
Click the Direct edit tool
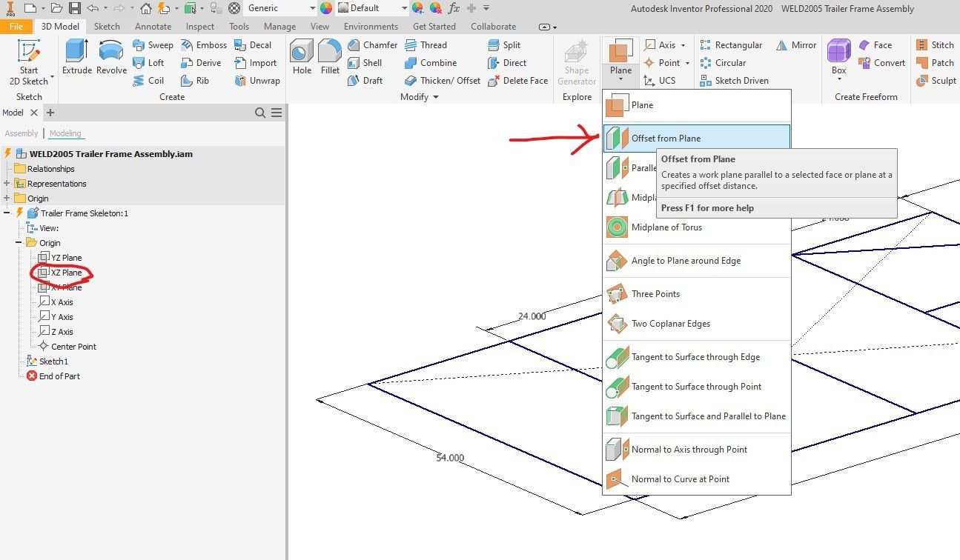[x=506, y=63]
